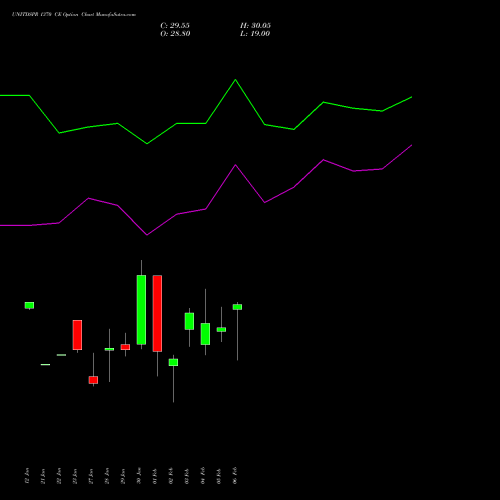Click the 04 Feb date label
Image resolution: width=500 pixels, height=500 pixels.
point(203,476)
